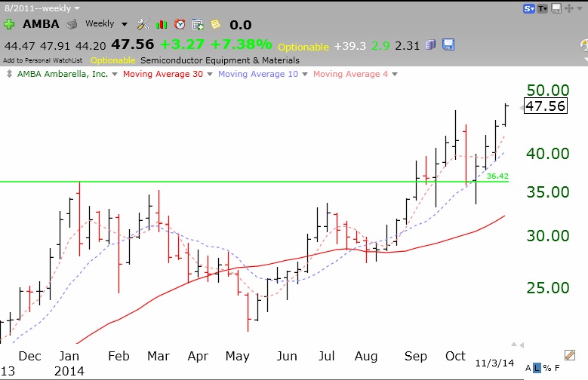Expand the Moving Average 10 dropdown
Image resolution: width=588 pixels, height=380 pixels.
305,74
